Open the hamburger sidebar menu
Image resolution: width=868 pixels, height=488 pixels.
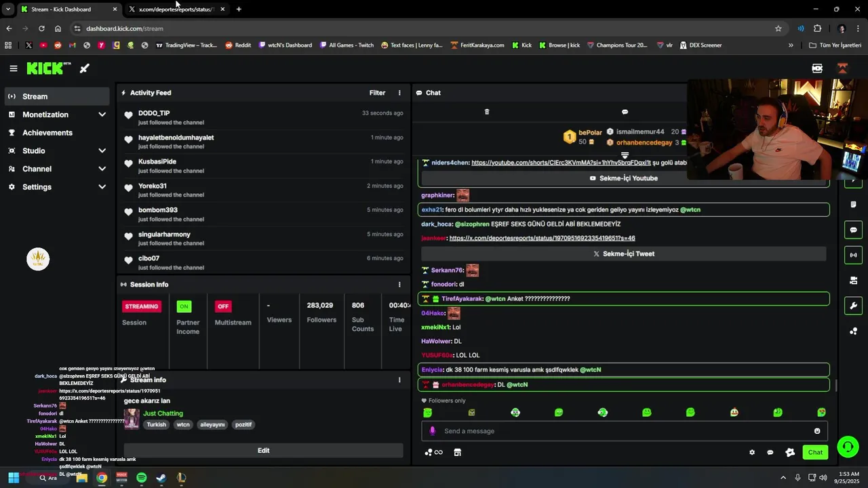[x=14, y=68]
